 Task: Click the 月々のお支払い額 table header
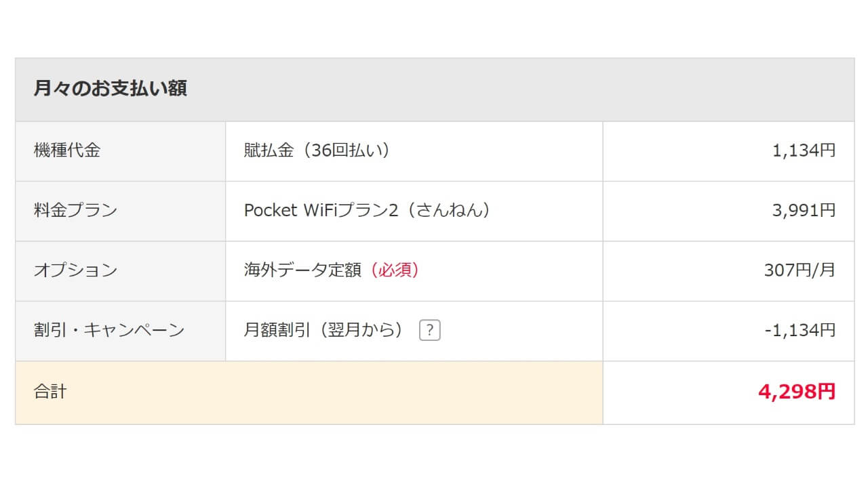(111, 89)
